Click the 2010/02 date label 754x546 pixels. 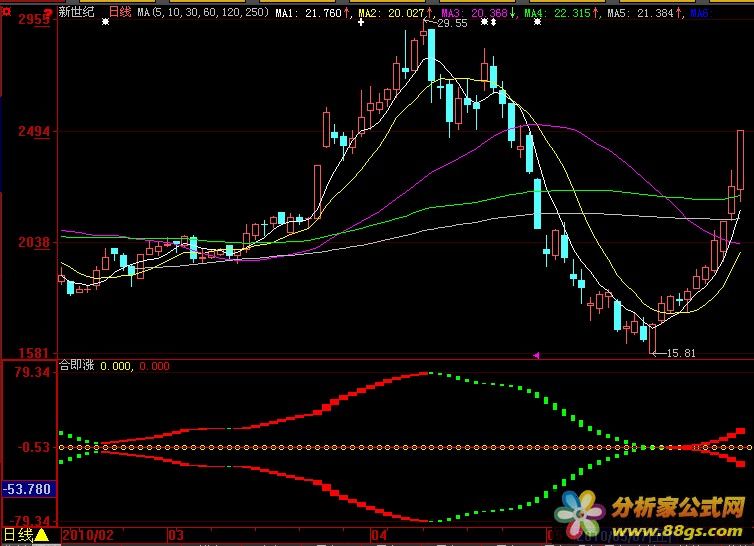coord(88,535)
